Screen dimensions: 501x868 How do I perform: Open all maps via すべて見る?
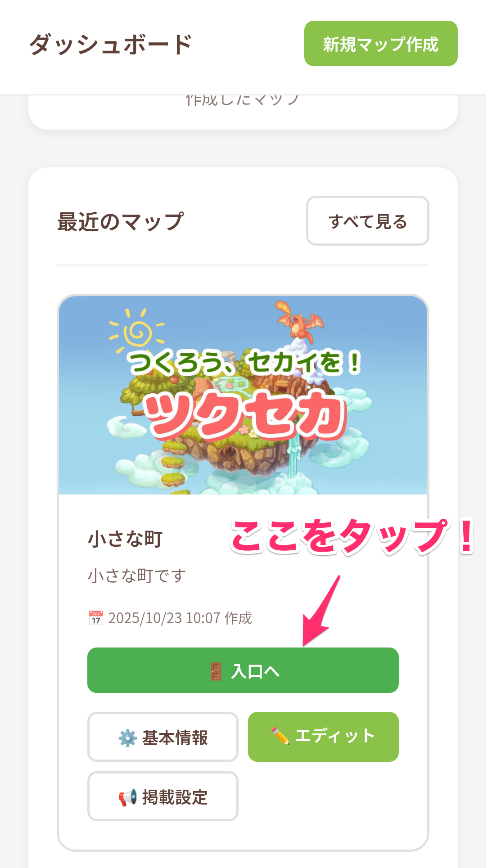pyautogui.click(x=367, y=221)
